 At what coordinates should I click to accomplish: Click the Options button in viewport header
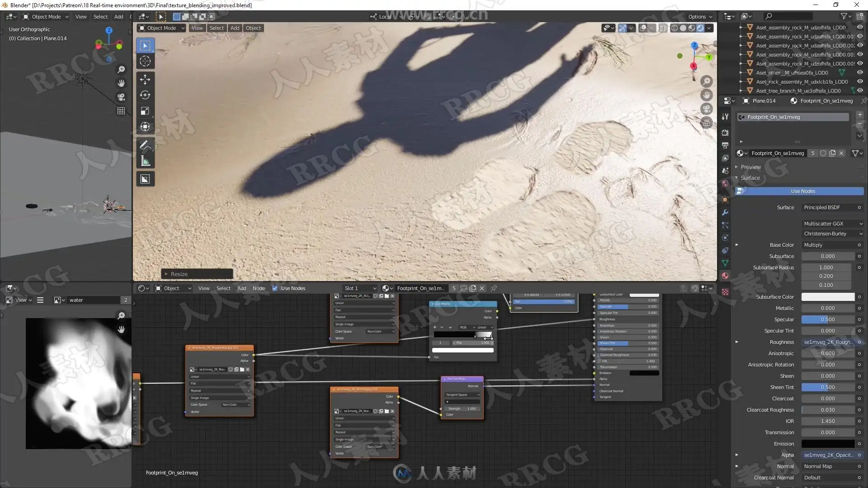[700, 17]
